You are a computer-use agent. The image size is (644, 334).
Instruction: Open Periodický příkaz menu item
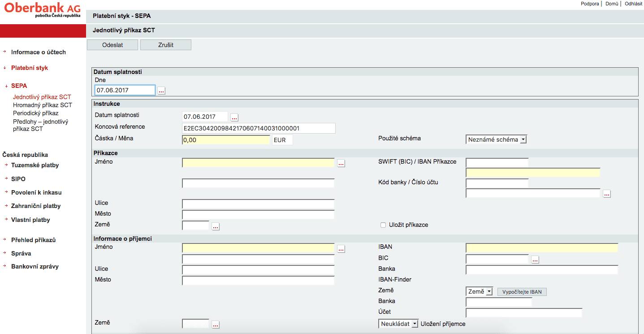(x=36, y=113)
